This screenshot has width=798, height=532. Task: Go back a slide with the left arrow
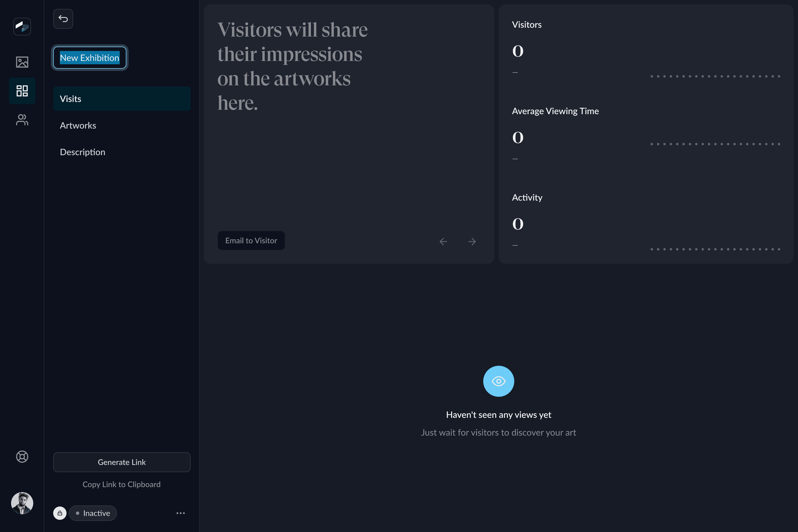pos(443,241)
